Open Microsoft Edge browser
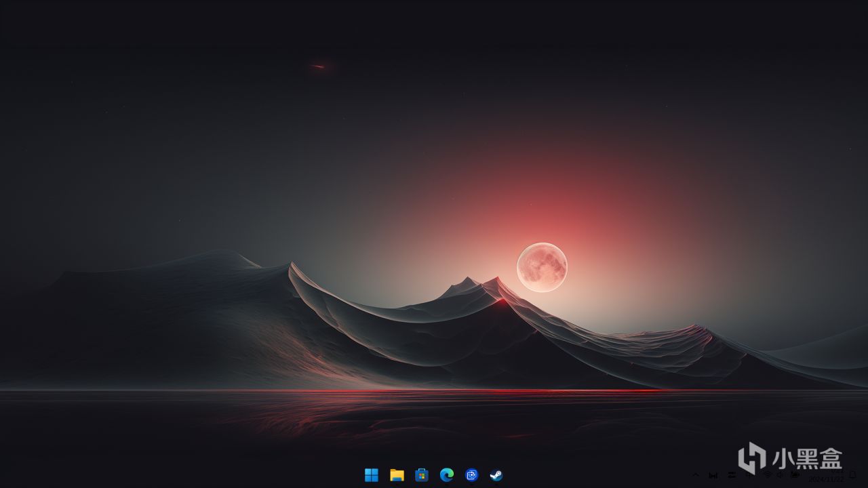 tap(446, 475)
